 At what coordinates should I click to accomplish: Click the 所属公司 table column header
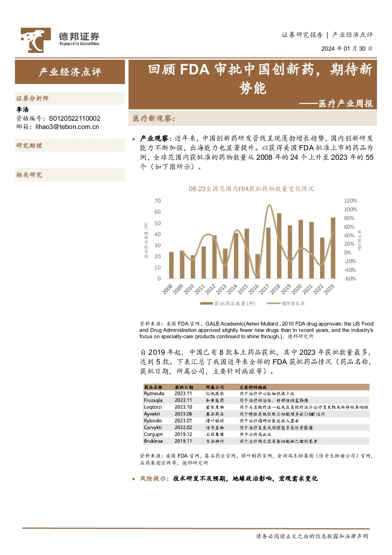pyautogui.click(x=215, y=387)
